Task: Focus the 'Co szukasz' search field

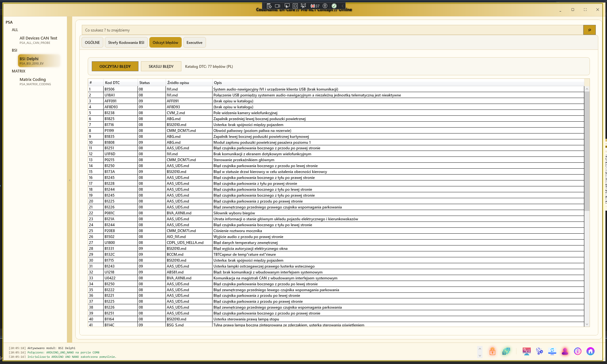Action: tap(332, 30)
